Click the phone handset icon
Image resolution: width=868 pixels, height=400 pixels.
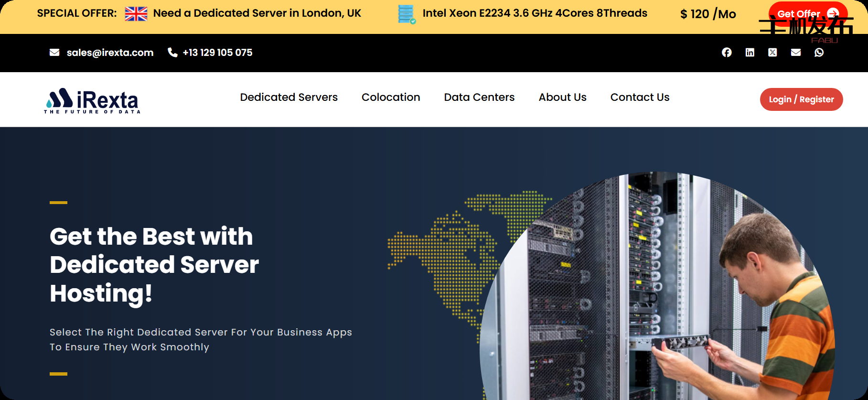(172, 53)
